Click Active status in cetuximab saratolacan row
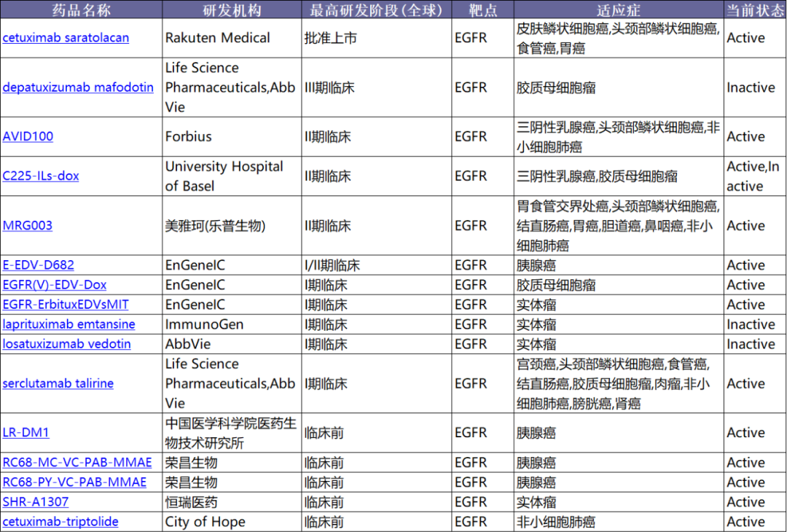 (756, 38)
